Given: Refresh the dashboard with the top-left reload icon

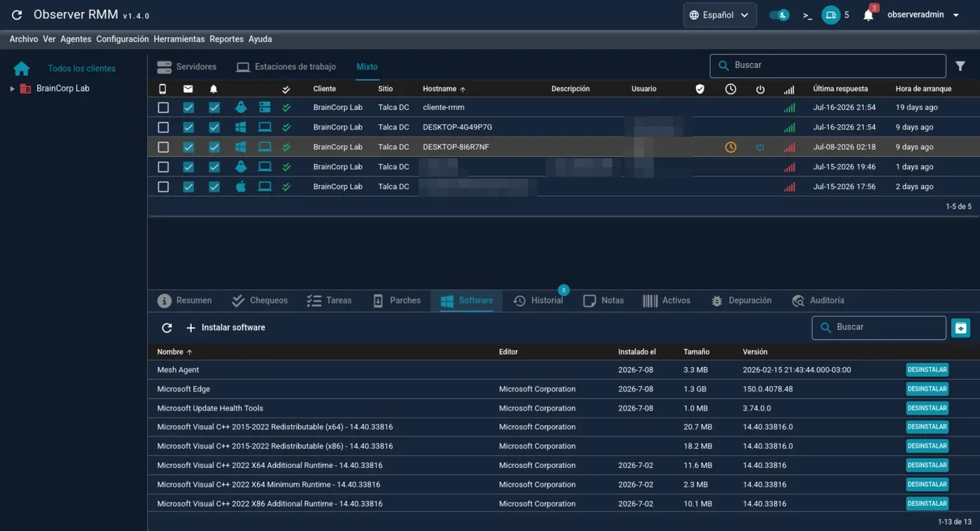Looking at the screenshot, I should coord(17,15).
